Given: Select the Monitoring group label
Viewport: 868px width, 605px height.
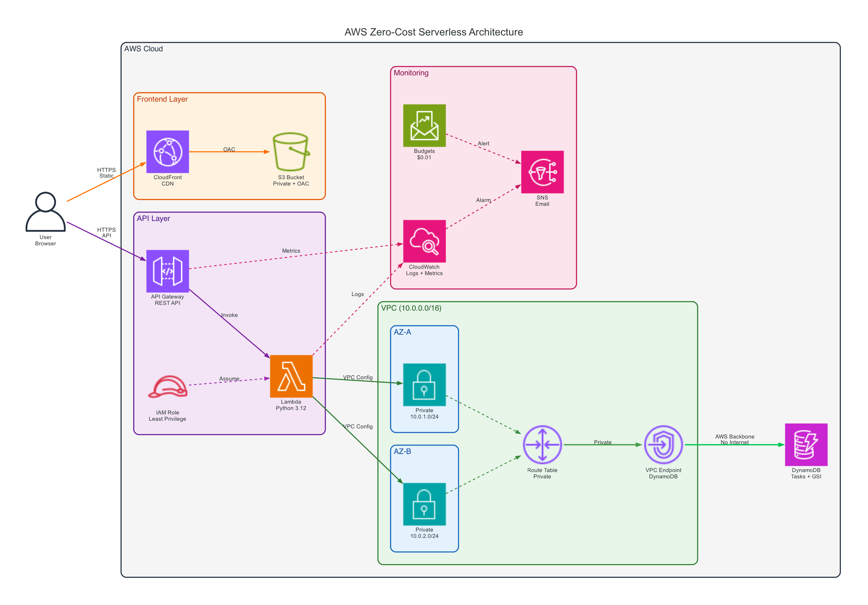Looking at the screenshot, I should click(411, 73).
